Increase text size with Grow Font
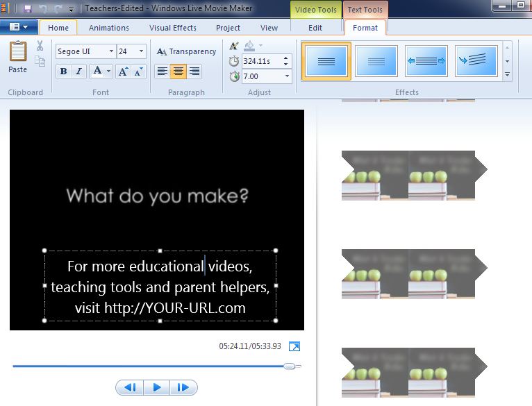 [x=123, y=71]
